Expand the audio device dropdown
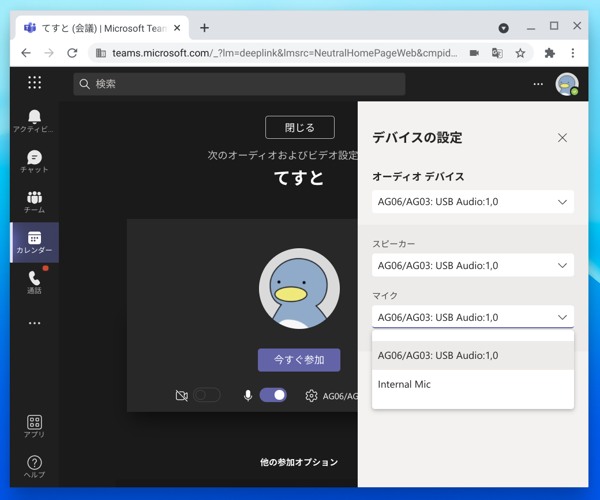This screenshot has height=500, width=600. tap(473, 202)
